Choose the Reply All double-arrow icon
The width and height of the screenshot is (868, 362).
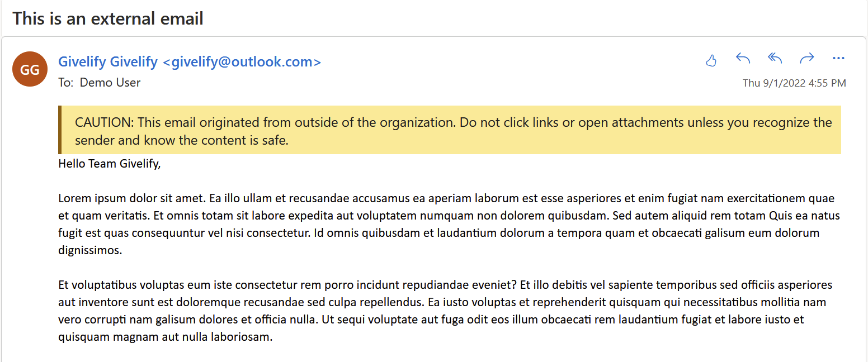[775, 58]
